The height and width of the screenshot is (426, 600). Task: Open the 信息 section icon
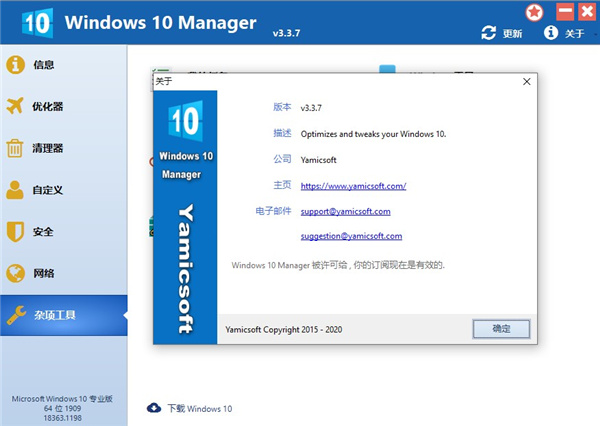coord(15,64)
